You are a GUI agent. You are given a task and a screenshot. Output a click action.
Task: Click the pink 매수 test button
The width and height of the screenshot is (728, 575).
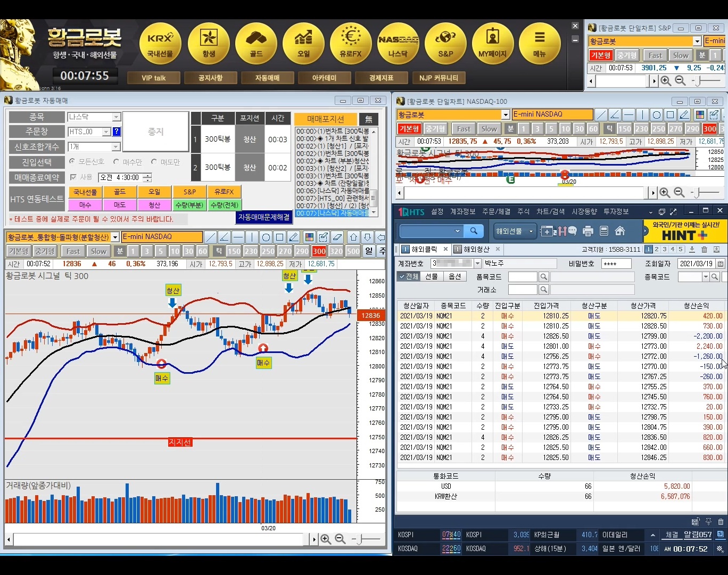click(x=85, y=205)
